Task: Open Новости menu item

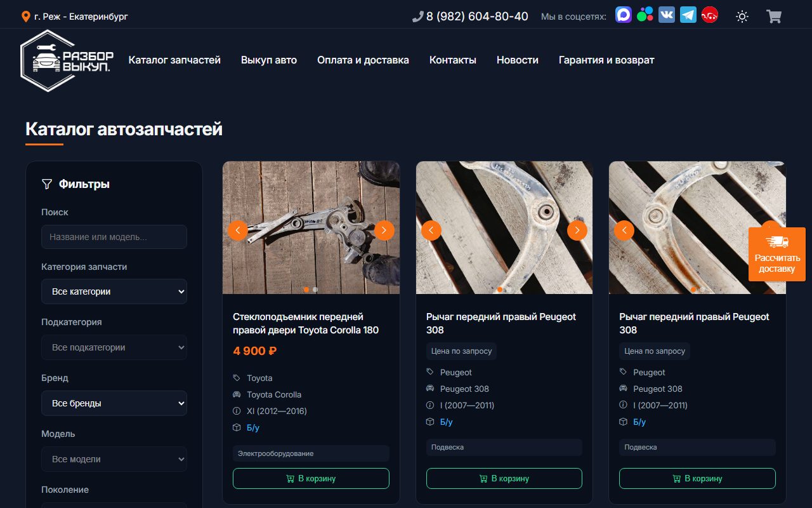Action: [x=518, y=60]
